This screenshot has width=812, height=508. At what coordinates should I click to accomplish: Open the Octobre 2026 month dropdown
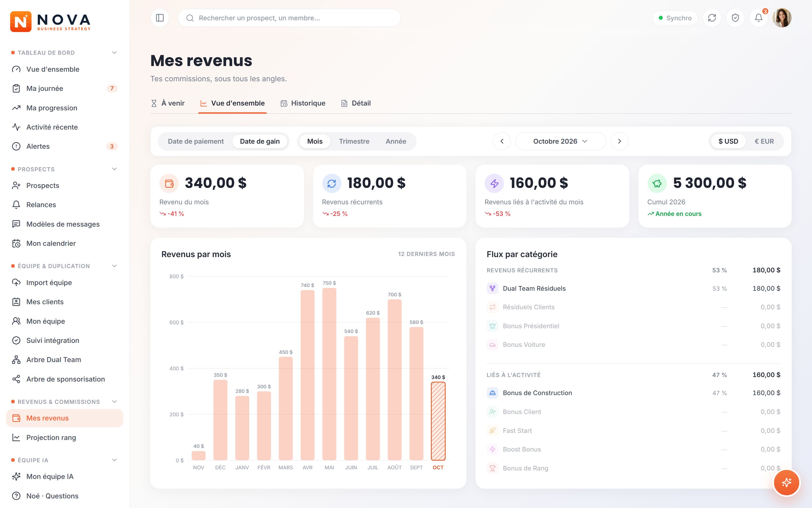tap(560, 141)
